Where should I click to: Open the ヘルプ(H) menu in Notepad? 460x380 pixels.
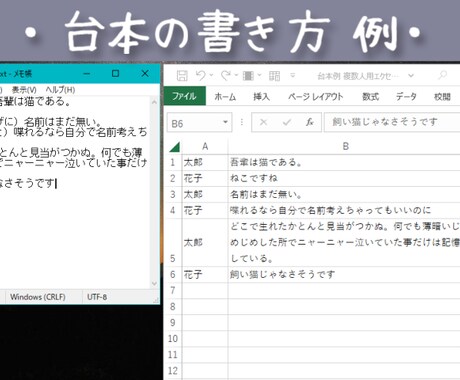[60, 90]
